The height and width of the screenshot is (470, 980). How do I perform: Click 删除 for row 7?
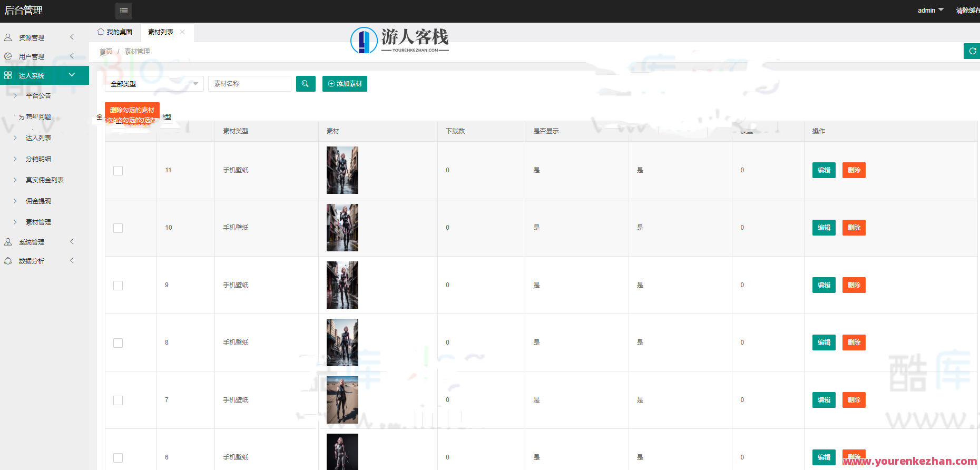tap(854, 400)
